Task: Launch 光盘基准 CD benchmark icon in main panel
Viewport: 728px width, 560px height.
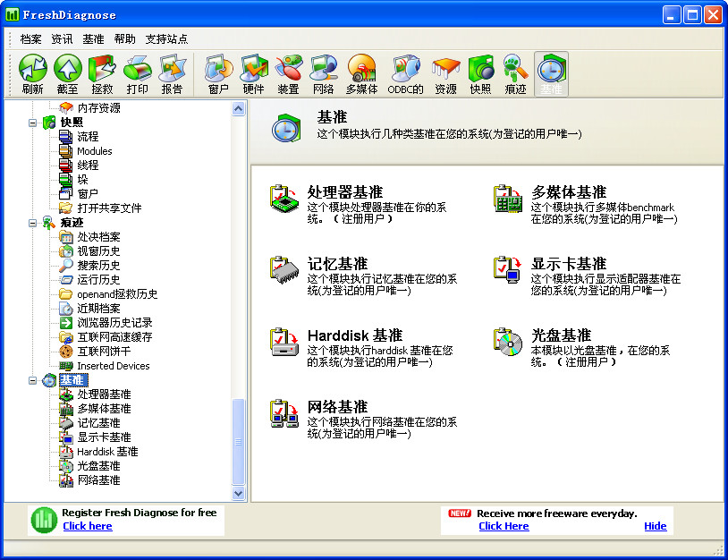Action: [x=508, y=343]
